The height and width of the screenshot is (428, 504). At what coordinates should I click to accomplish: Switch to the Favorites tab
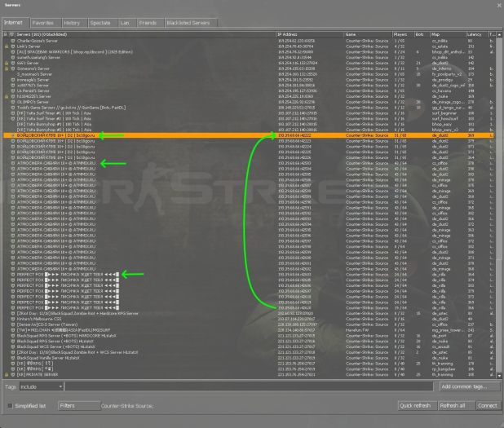coord(45,23)
